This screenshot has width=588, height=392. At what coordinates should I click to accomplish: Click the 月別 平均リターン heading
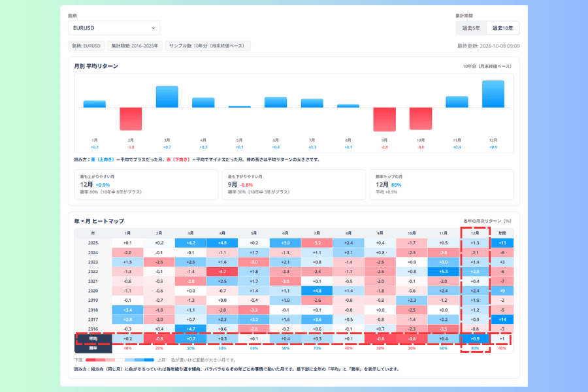tap(96, 66)
